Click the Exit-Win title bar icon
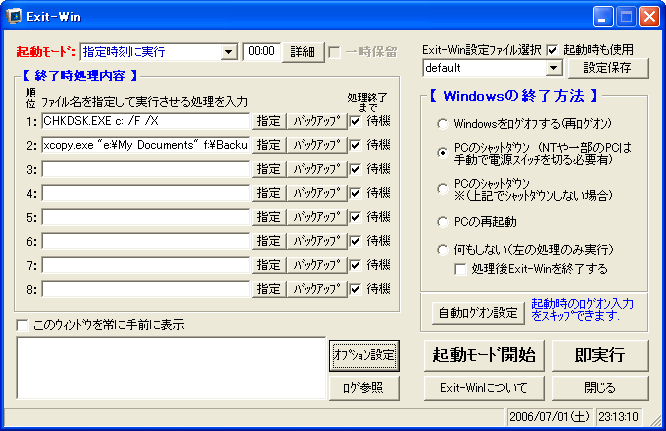 [x=14, y=17]
